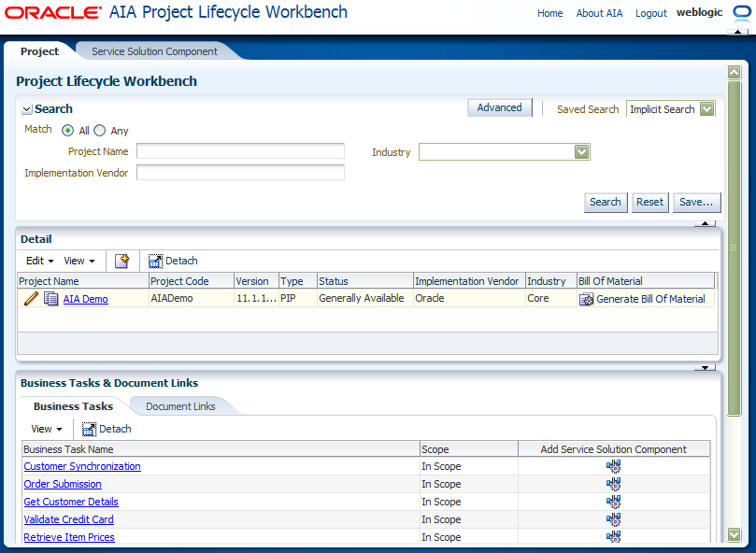Click the Business Task Name column header
The height and width of the screenshot is (553, 756).
(221, 449)
